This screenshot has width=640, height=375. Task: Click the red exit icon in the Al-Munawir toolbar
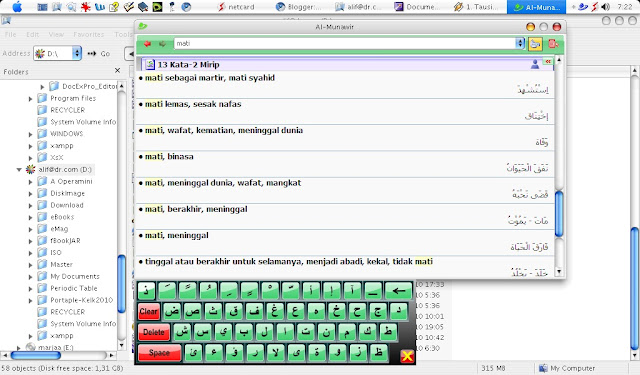[553, 43]
